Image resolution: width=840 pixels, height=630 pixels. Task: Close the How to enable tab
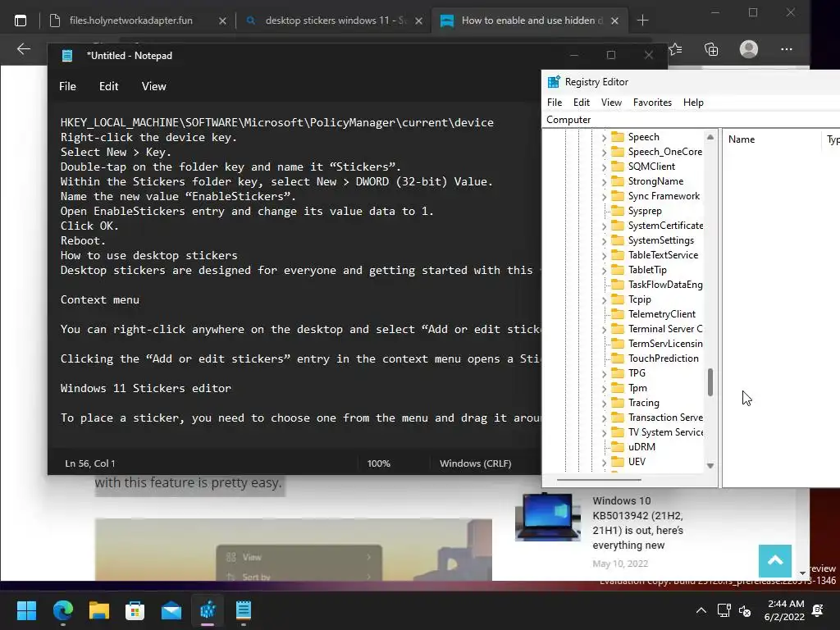(x=615, y=21)
